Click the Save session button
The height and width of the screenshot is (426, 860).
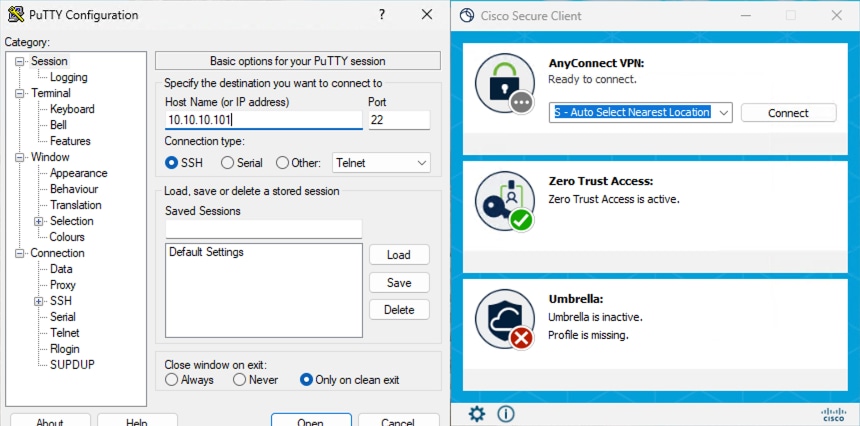click(399, 282)
